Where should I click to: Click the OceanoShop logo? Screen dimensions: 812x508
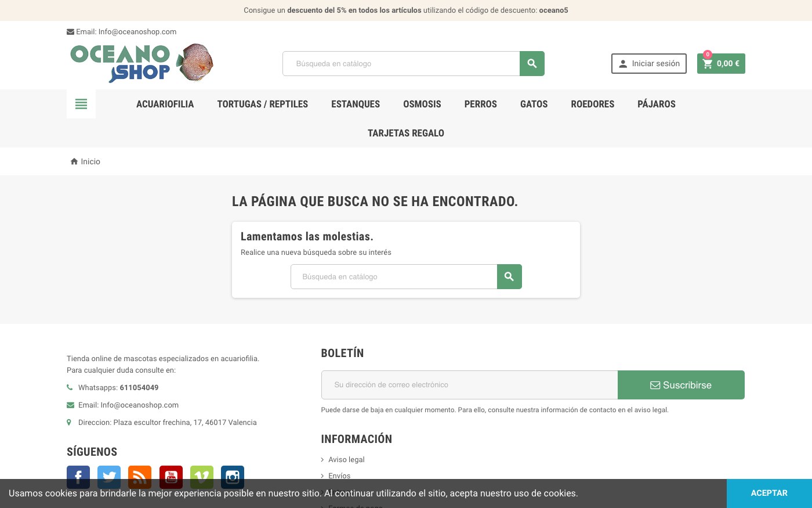pos(142,63)
